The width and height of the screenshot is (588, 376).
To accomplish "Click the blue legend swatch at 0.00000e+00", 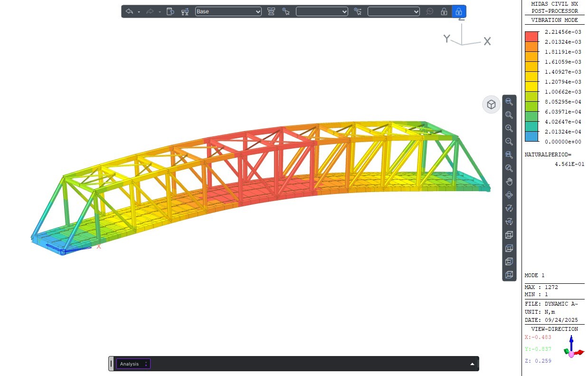I will click(x=531, y=136).
